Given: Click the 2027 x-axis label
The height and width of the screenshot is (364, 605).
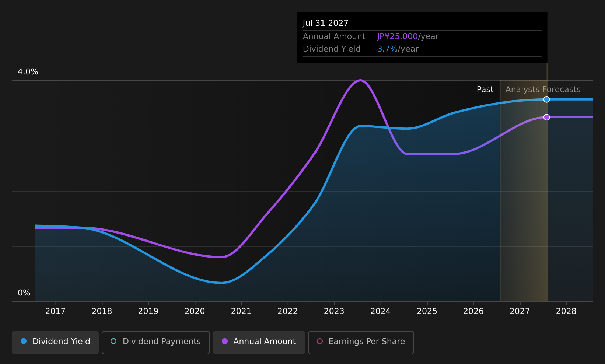Looking at the screenshot, I should coord(520,311).
